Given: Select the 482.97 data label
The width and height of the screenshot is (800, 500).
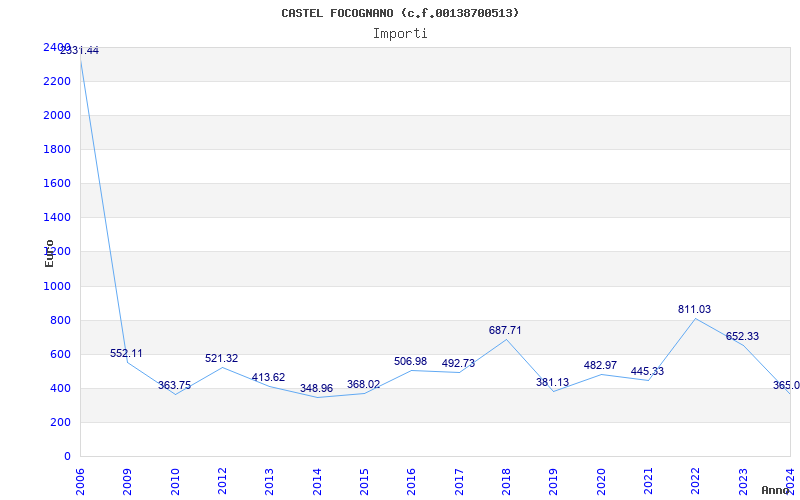Looking at the screenshot, I should [601, 365].
